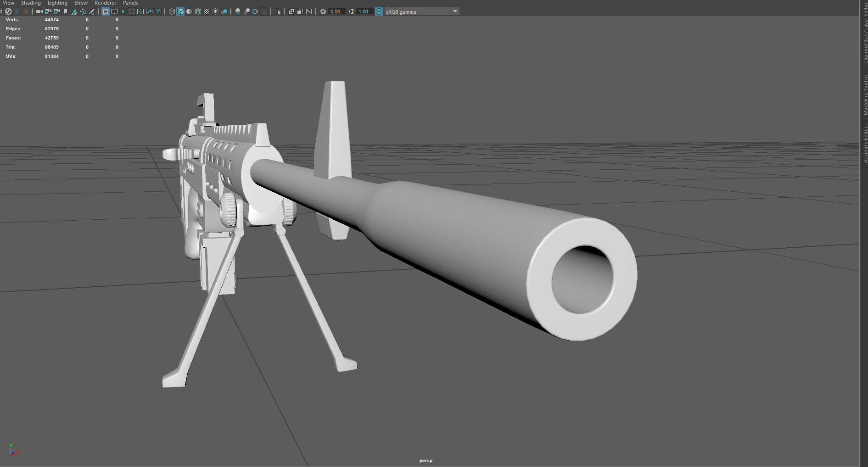Select the Grease Pencil icon

[x=92, y=11]
